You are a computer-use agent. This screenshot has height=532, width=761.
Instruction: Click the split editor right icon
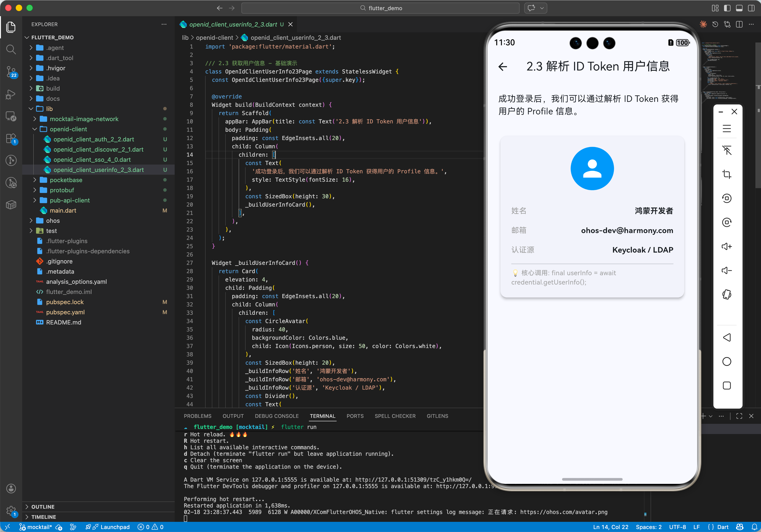[739, 24]
